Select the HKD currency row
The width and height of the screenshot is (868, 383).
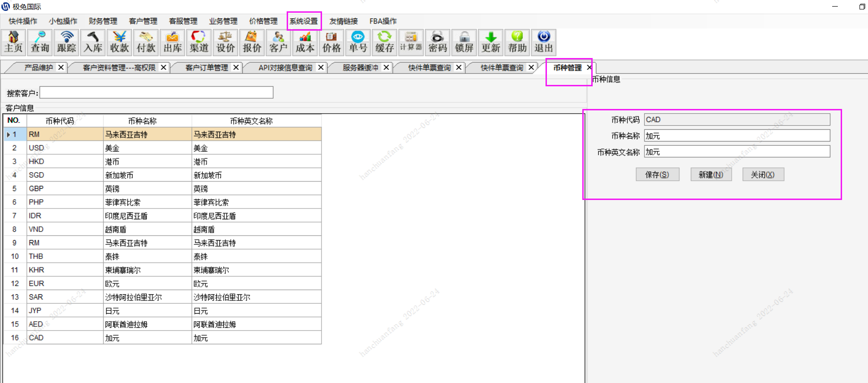coord(163,161)
